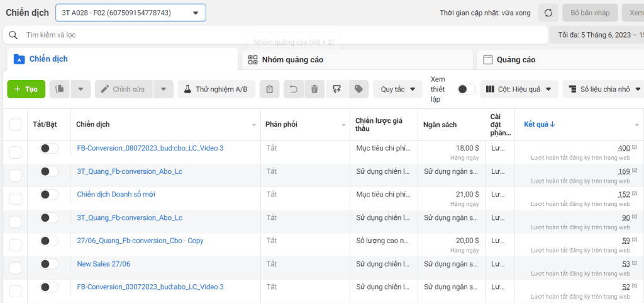The image size is (644, 303).
Task: Click the Chỉnh sửa pencil edit button
Action: point(124,89)
